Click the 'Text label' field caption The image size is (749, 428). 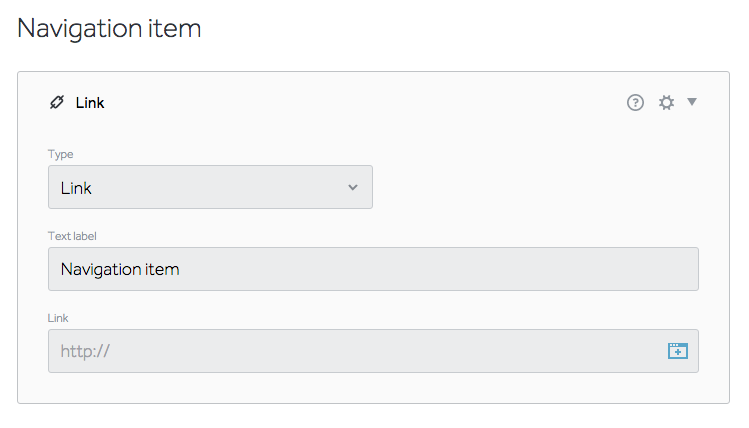(x=79, y=236)
